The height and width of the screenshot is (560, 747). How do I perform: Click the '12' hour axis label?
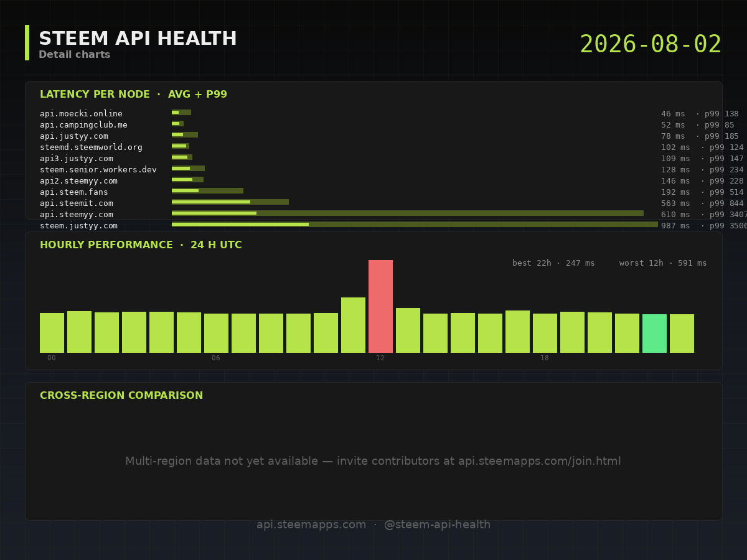[380, 358]
